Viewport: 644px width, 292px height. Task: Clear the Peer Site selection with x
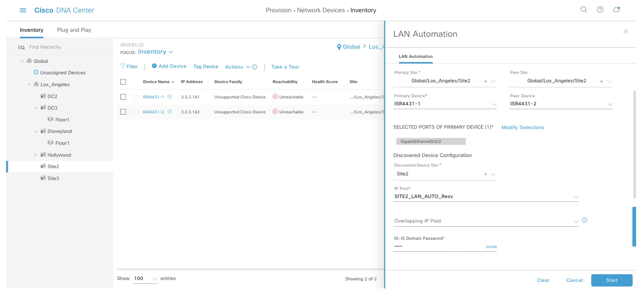click(x=602, y=82)
